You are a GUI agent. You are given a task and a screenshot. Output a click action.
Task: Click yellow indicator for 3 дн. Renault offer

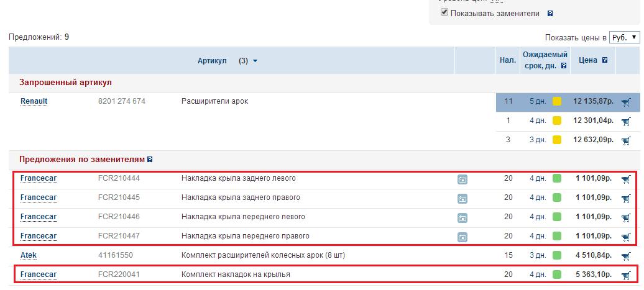click(x=557, y=140)
